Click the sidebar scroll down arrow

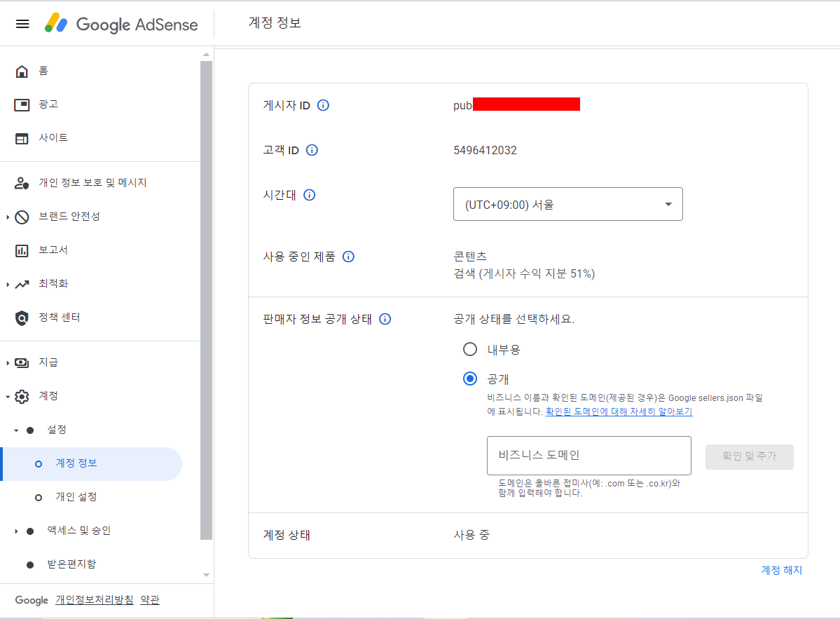tap(206, 575)
